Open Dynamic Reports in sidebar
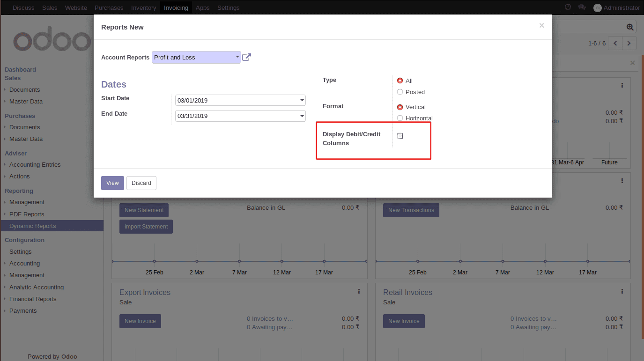The image size is (644, 361). point(52,226)
